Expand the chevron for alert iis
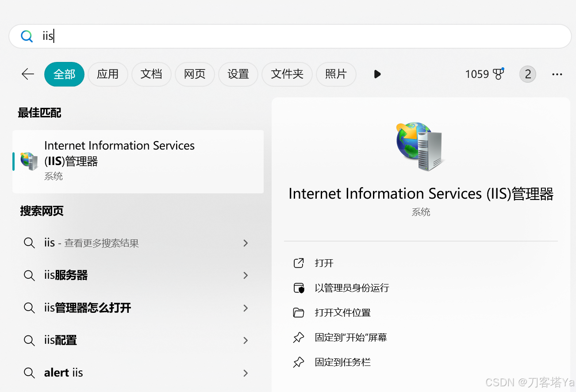The width and height of the screenshot is (576, 392). 246,373
